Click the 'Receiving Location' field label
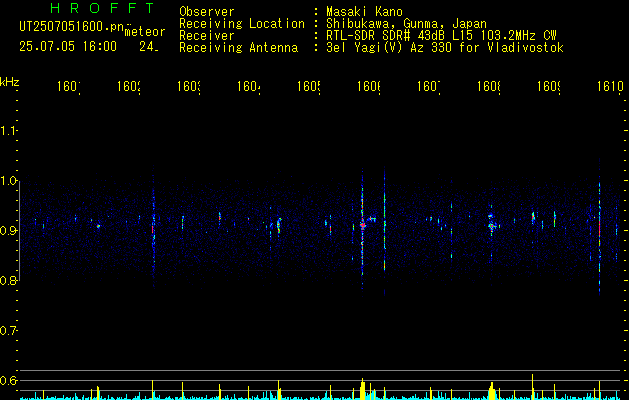The image size is (629, 400). click(242, 24)
